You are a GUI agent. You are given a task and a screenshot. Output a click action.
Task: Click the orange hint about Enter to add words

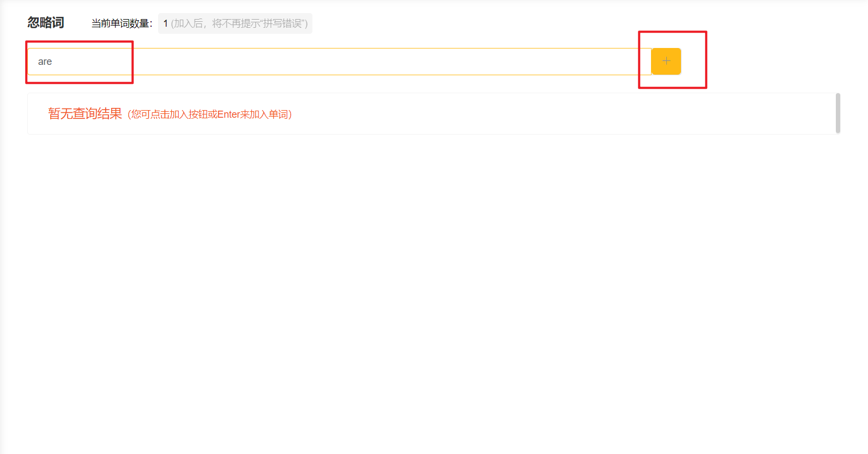pos(210,114)
